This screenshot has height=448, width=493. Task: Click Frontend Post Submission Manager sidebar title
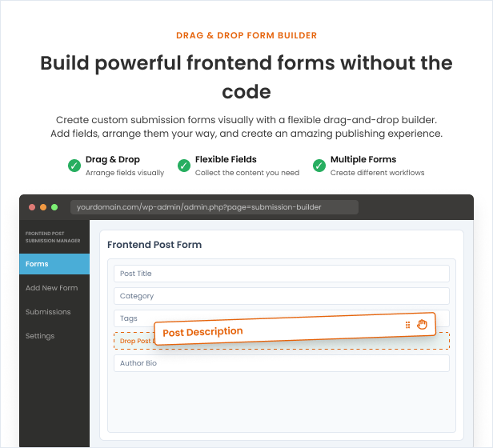53,237
